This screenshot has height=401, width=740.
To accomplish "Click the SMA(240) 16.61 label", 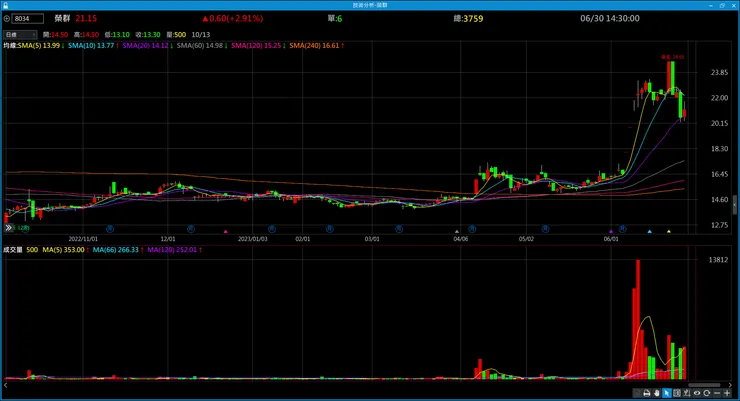I will pyautogui.click(x=314, y=46).
